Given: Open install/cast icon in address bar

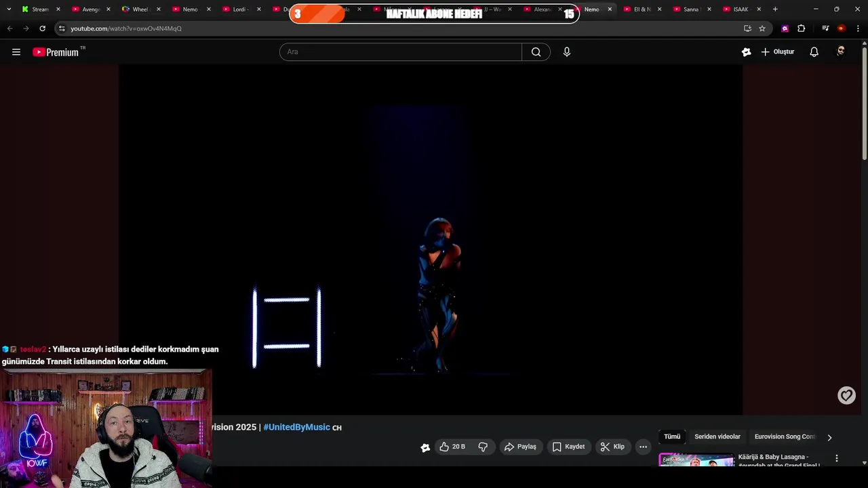Looking at the screenshot, I should 747,28.
